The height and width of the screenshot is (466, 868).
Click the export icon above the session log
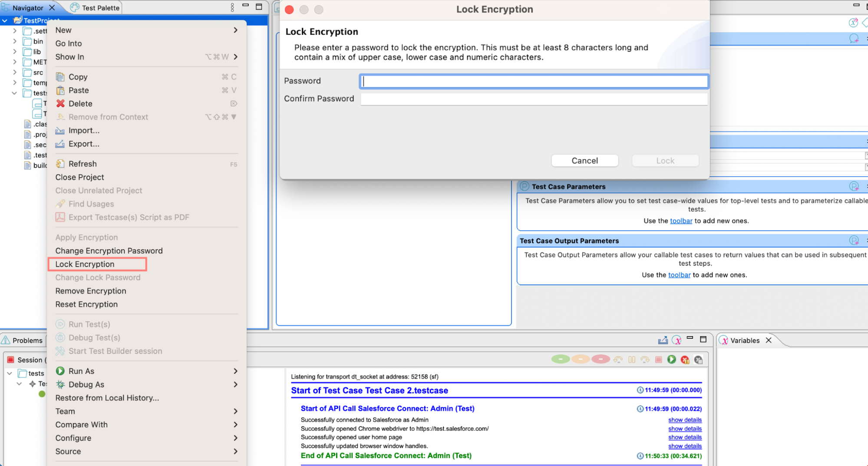(663, 340)
